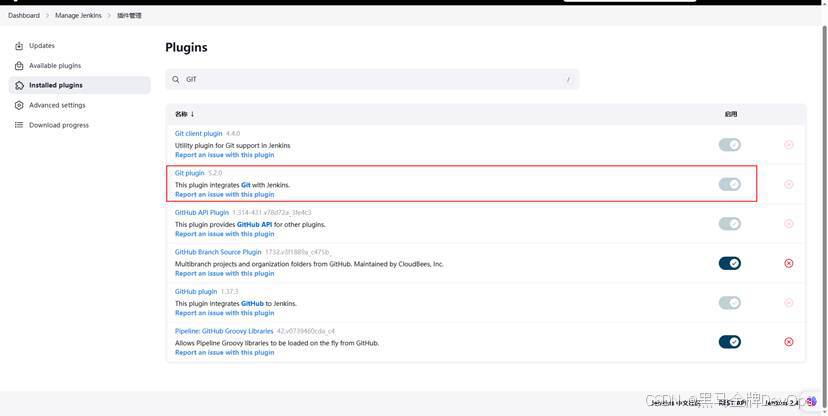Click the Download progress list icon
Image resolution: width=828 pixels, height=416 pixels.
19,125
